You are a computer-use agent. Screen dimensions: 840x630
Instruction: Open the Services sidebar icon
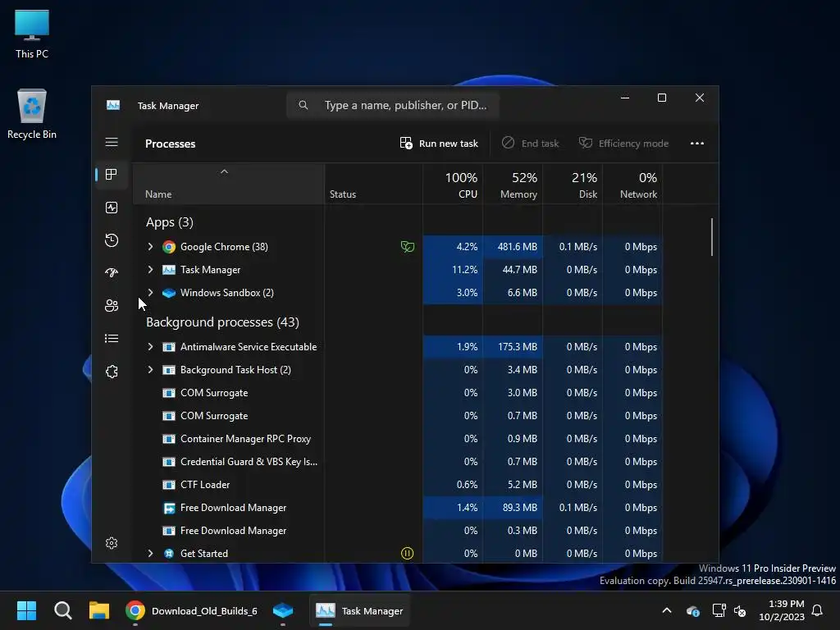tap(112, 372)
